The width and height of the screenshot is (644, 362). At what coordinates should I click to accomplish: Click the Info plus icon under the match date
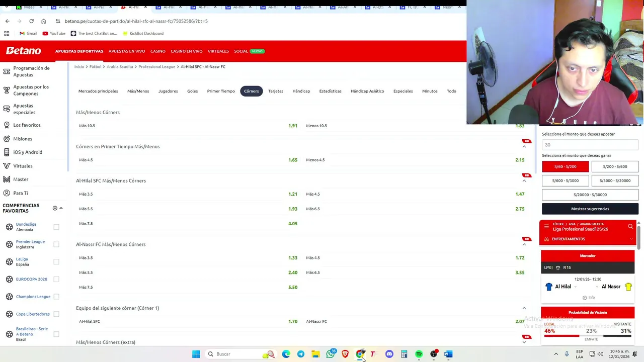point(585,297)
